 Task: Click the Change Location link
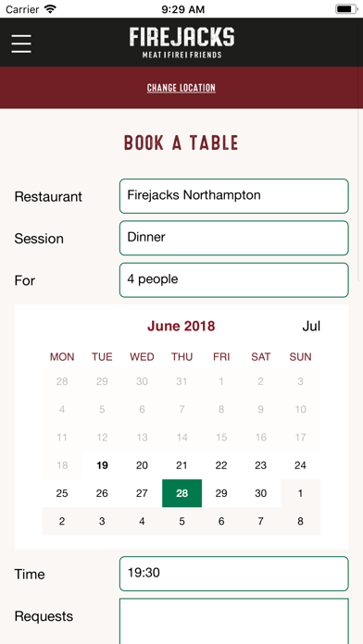(x=181, y=88)
